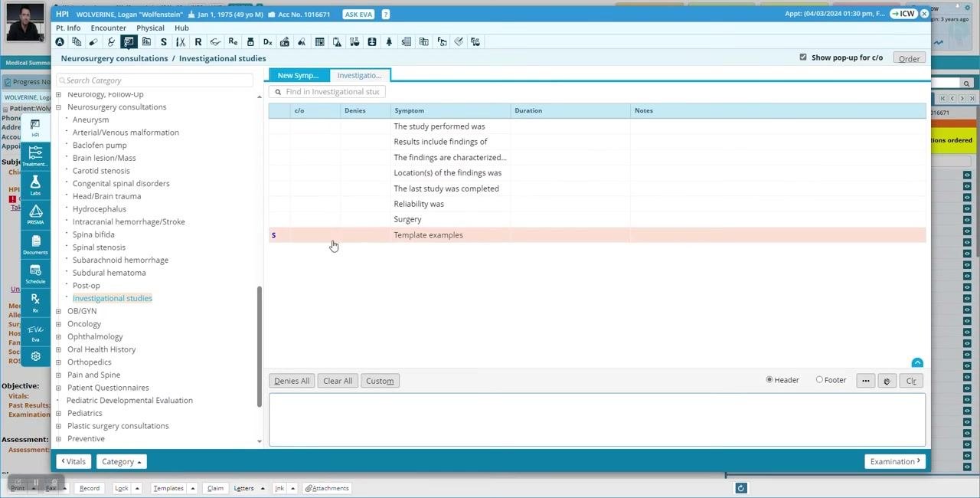Open the Pt. Info menu
This screenshot has height=498, width=980.
click(x=68, y=28)
